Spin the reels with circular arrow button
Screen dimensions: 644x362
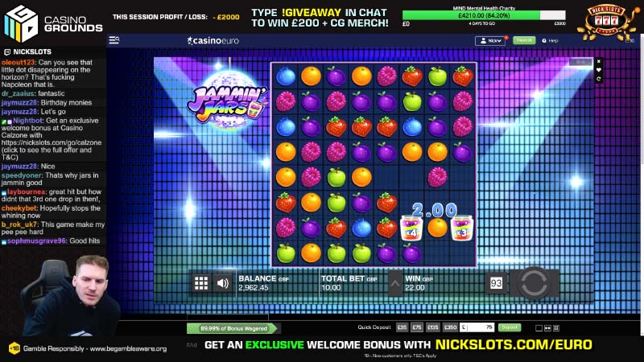[534, 283]
